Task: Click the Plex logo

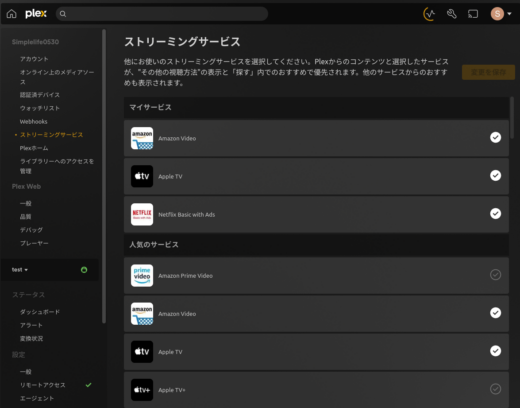Action: (36, 14)
